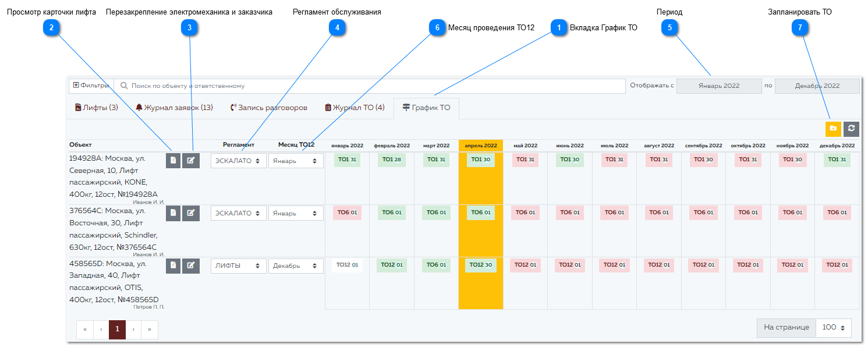Click the yellow schedule maintenance button
Image resolution: width=868 pixels, height=347 pixels.
[833, 129]
